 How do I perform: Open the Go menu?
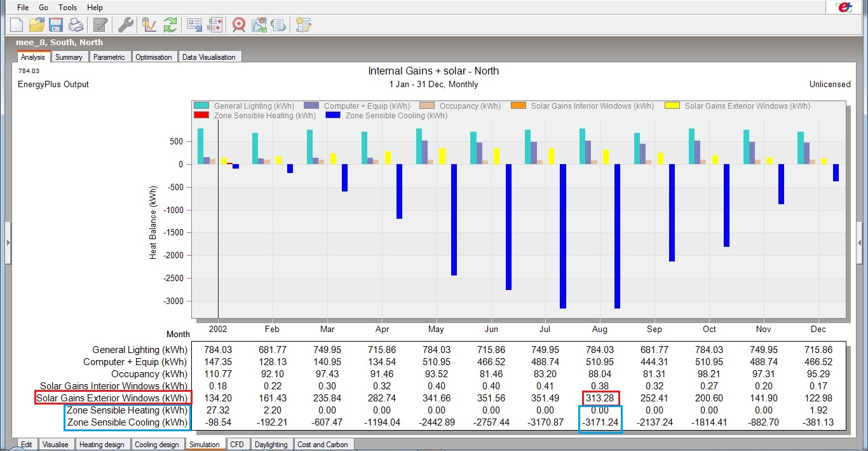[x=43, y=8]
